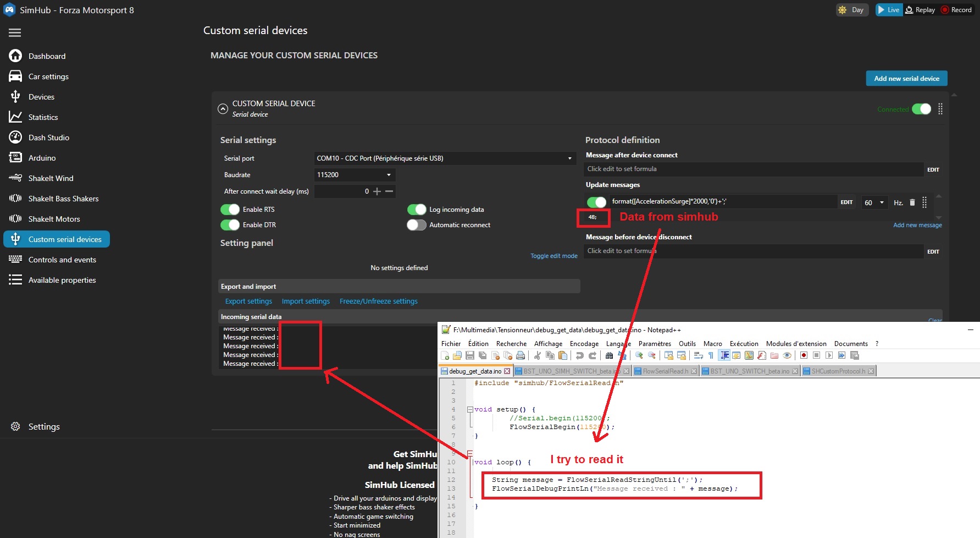Click the Open file icon in Notepad++

tap(457, 355)
